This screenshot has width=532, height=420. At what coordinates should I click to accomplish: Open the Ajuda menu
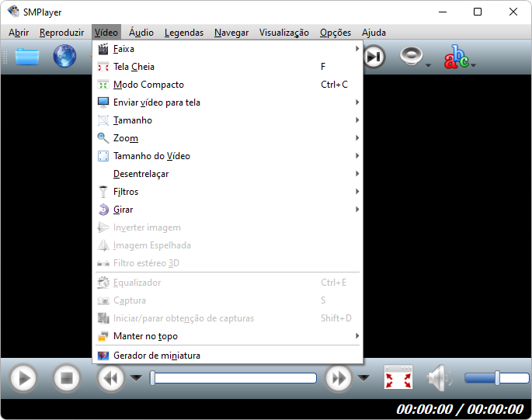tap(374, 33)
